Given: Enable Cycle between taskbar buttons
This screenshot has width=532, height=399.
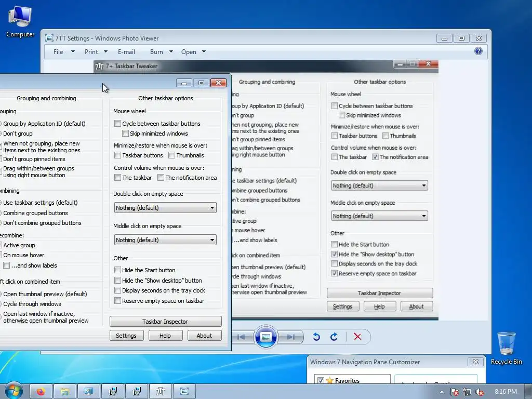Looking at the screenshot, I should (118, 124).
